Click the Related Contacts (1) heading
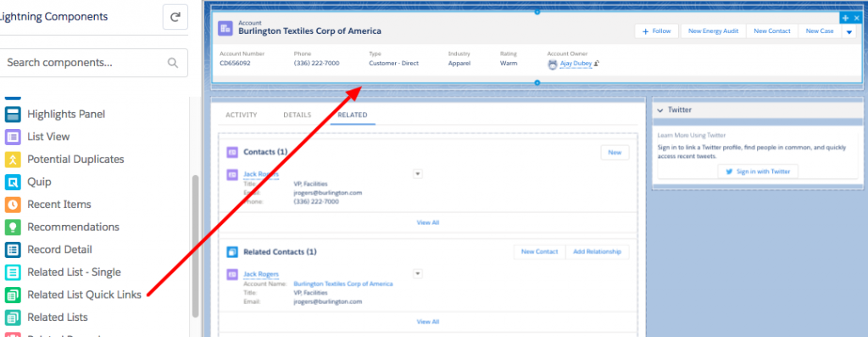This screenshot has height=337, width=868. pos(280,251)
